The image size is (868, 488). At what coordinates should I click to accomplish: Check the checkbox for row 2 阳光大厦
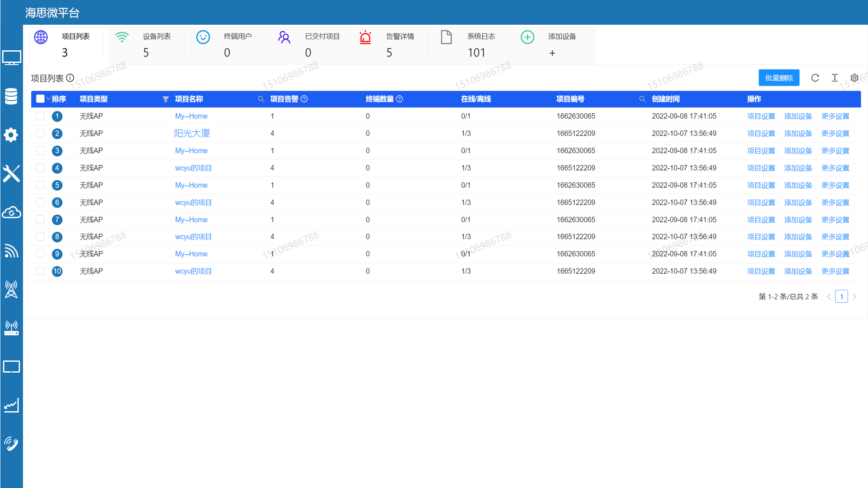(x=40, y=133)
